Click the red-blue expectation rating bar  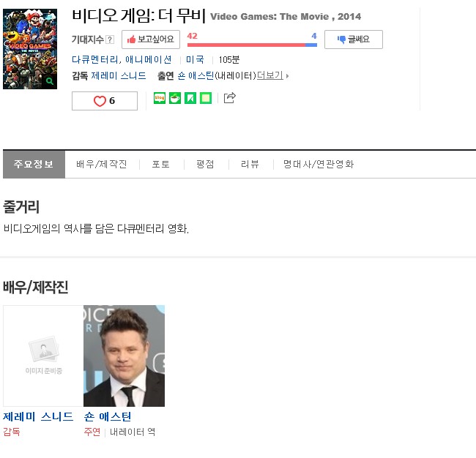(x=252, y=45)
